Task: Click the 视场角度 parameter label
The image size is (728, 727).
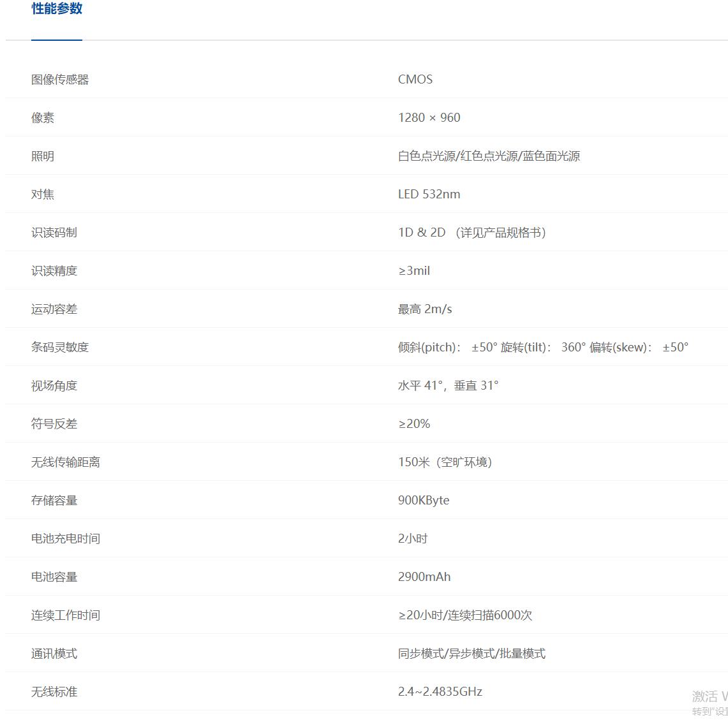Action: coord(54,385)
